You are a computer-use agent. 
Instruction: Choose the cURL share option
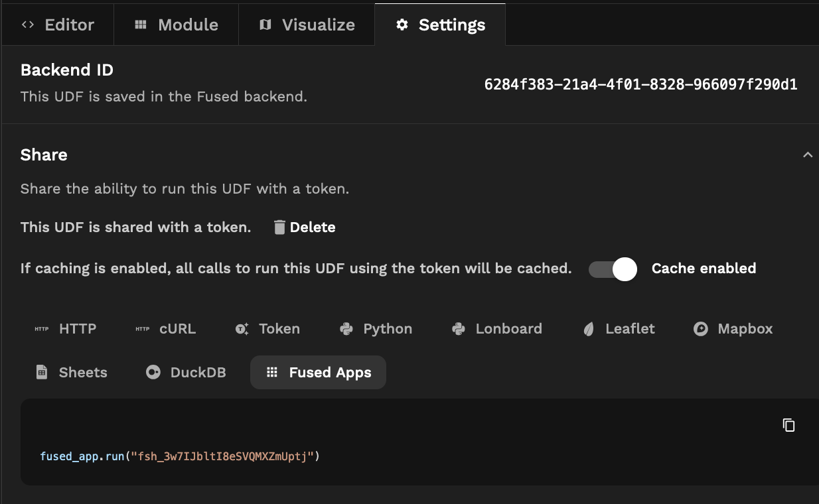pyautogui.click(x=165, y=329)
